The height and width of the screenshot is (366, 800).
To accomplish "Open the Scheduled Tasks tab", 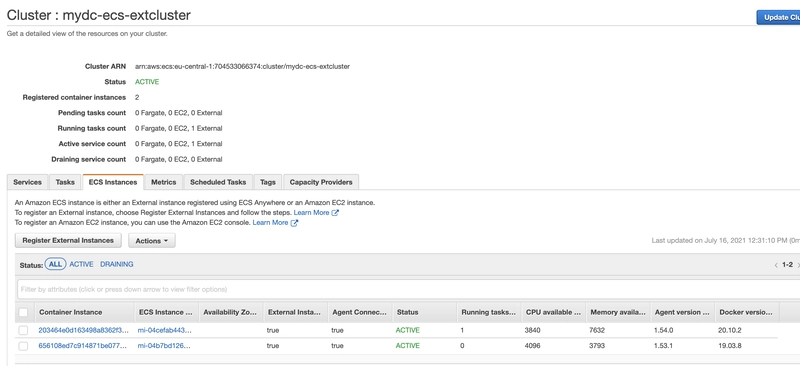I will click(218, 182).
